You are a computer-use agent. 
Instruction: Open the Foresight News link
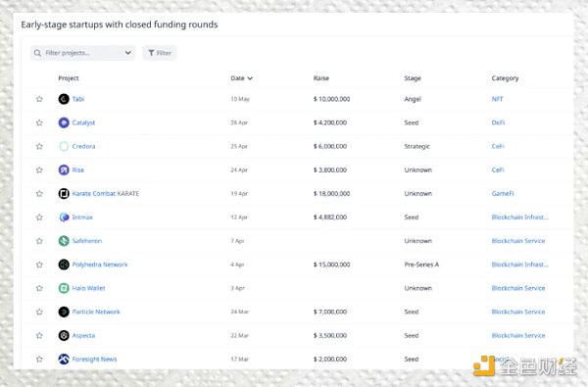[x=94, y=359]
